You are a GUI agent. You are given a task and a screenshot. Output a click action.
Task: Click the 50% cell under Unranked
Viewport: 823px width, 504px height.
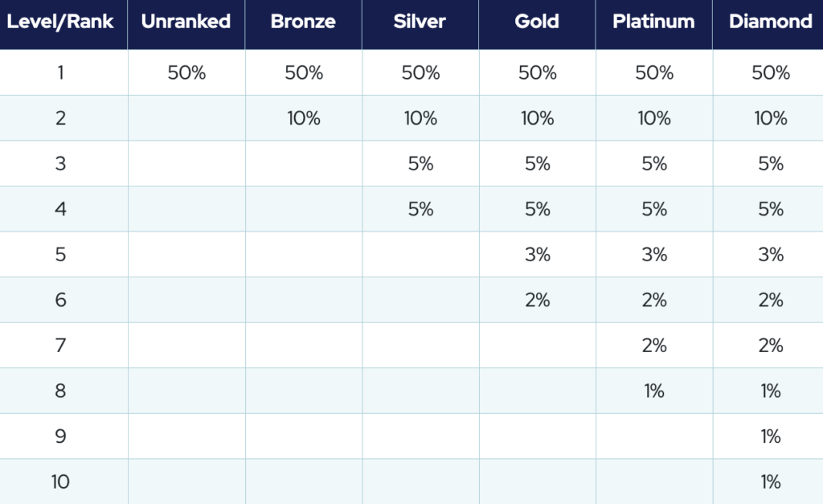pyautogui.click(x=186, y=73)
